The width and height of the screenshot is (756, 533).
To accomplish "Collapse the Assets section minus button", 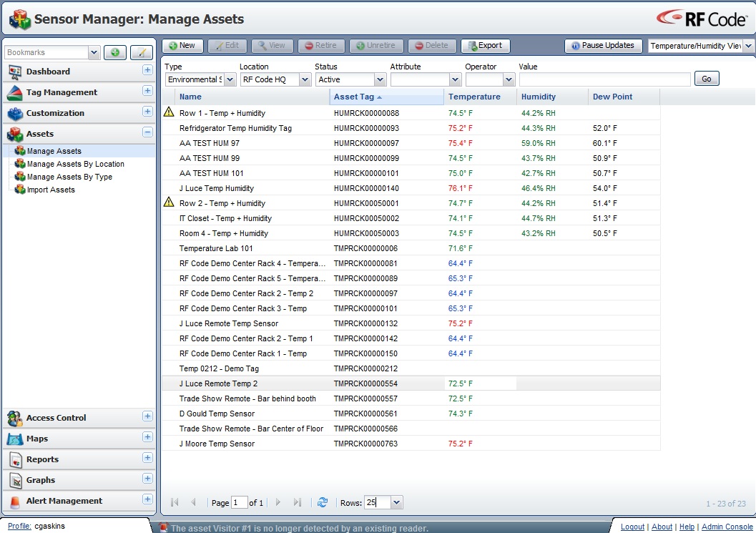I will (x=147, y=132).
